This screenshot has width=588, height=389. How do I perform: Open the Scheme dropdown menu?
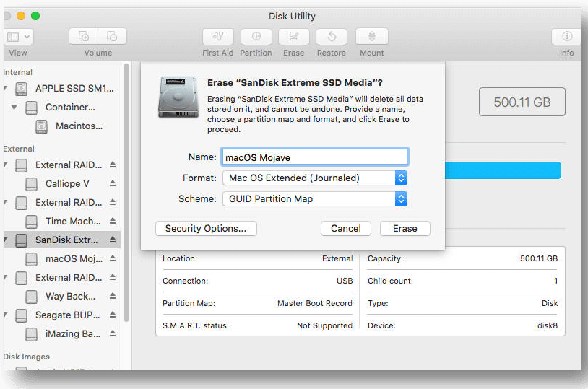pos(401,198)
